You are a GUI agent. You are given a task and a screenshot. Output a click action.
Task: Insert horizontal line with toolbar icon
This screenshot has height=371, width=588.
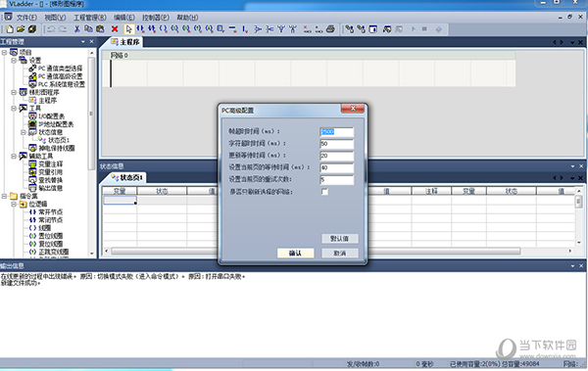pos(232,29)
